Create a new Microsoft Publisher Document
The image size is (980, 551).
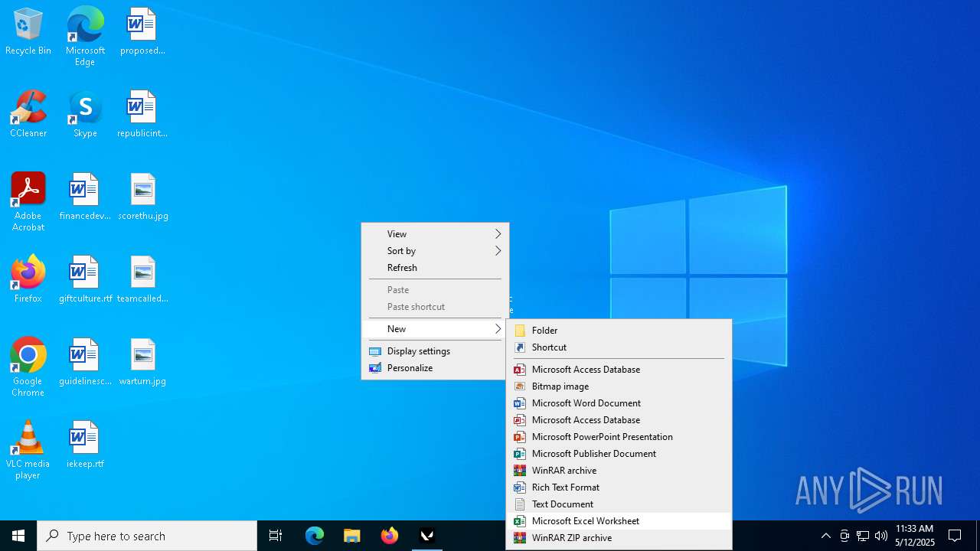(619, 454)
